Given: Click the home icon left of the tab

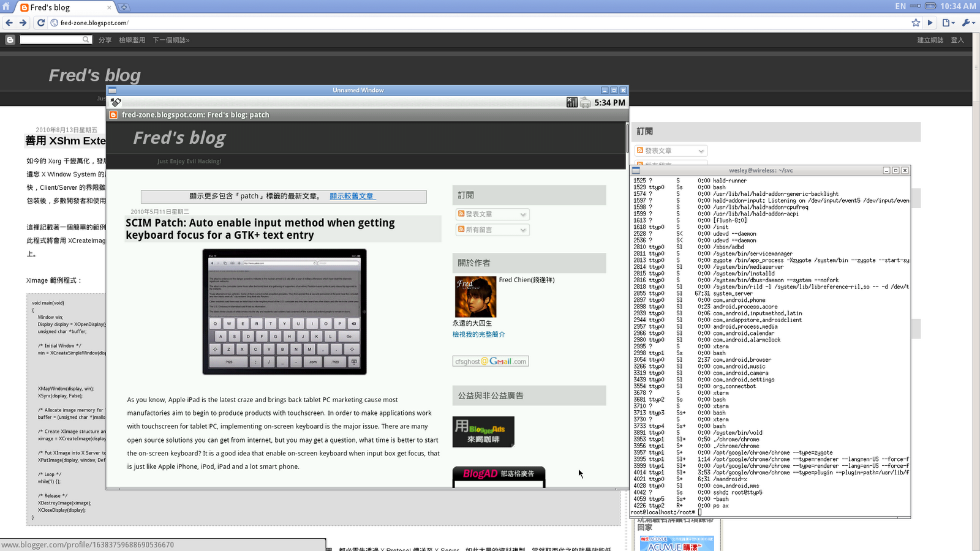Looking at the screenshot, I should pos(7,8).
